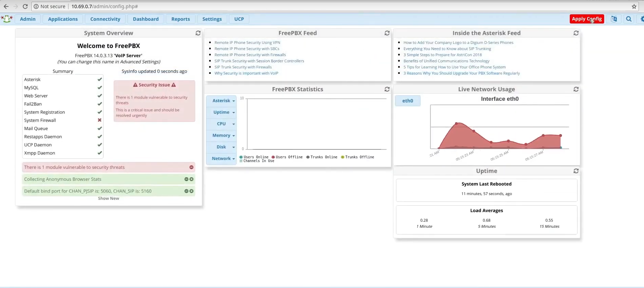644x288 pixels.
Task: Click minus icon on default bind port notice
Action: click(186, 191)
